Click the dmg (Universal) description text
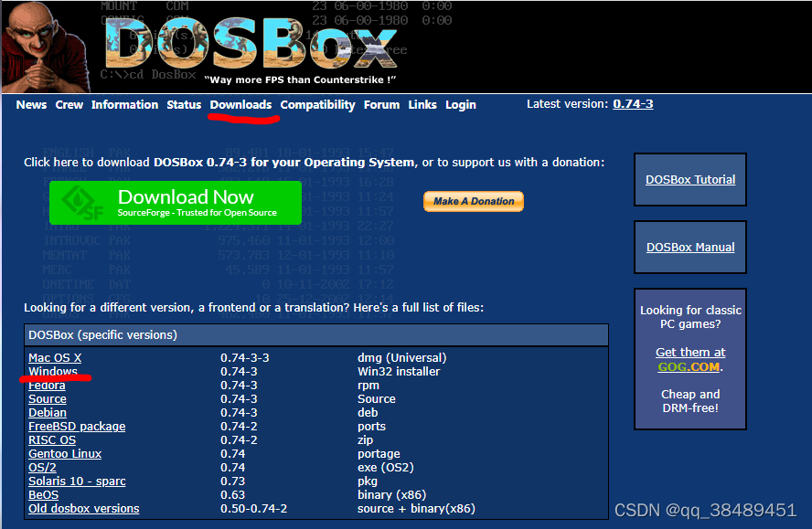812x529 pixels. 401,357
